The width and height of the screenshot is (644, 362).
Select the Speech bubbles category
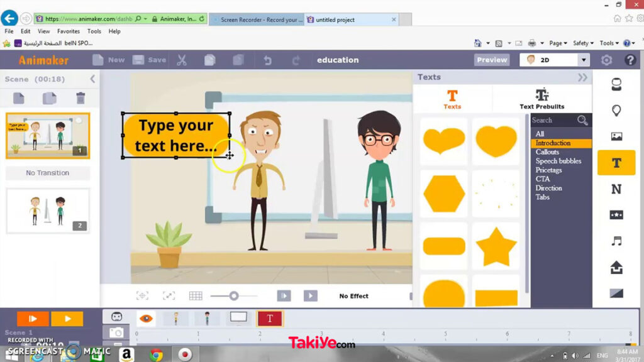[x=558, y=161]
